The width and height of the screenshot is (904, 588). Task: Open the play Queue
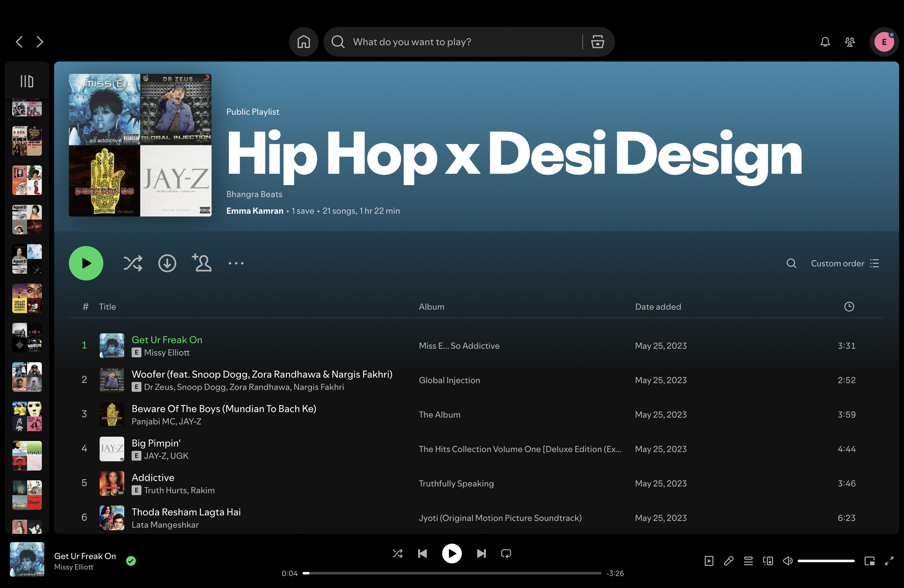pyautogui.click(x=748, y=561)
